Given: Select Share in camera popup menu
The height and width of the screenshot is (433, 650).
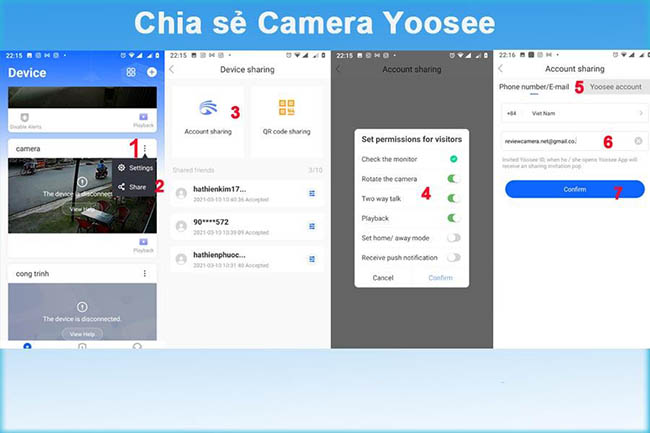Looking at the screenshot, I should (132, 187).
